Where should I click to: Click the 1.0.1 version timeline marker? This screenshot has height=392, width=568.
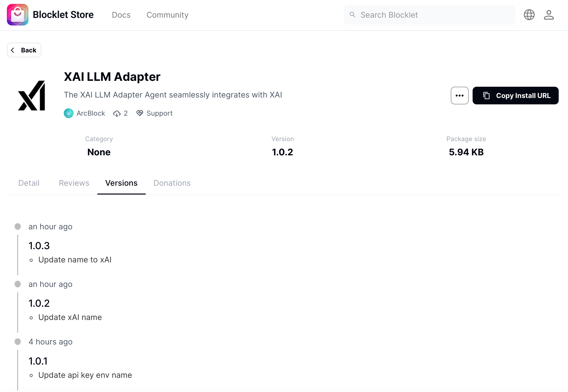[x=18, y=341]
